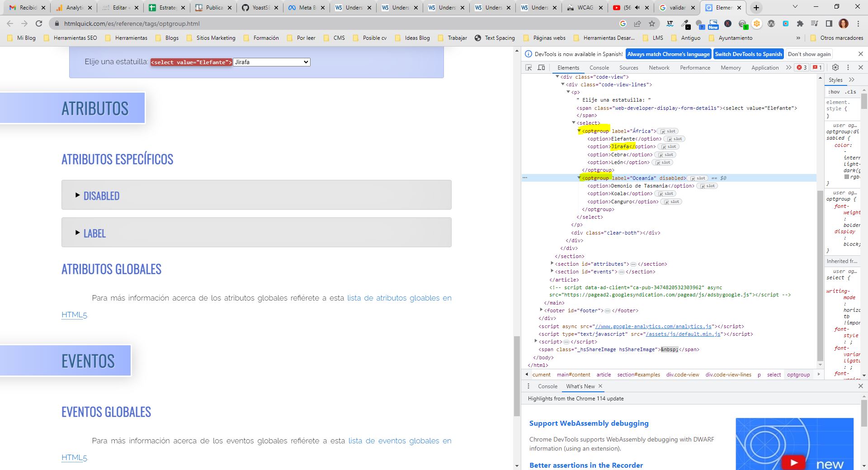Screen dimensions: 868x470
Task: Click Don't show again button
Action: (x=809, y=54)
